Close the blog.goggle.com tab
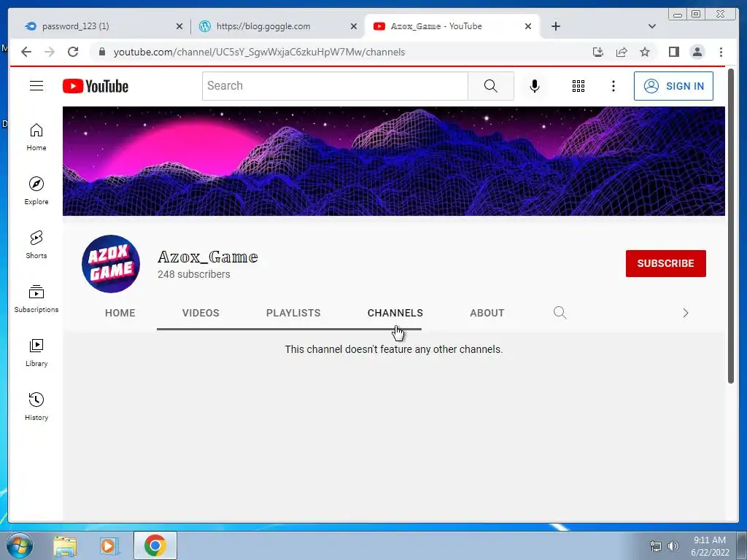 click(354, 27)
